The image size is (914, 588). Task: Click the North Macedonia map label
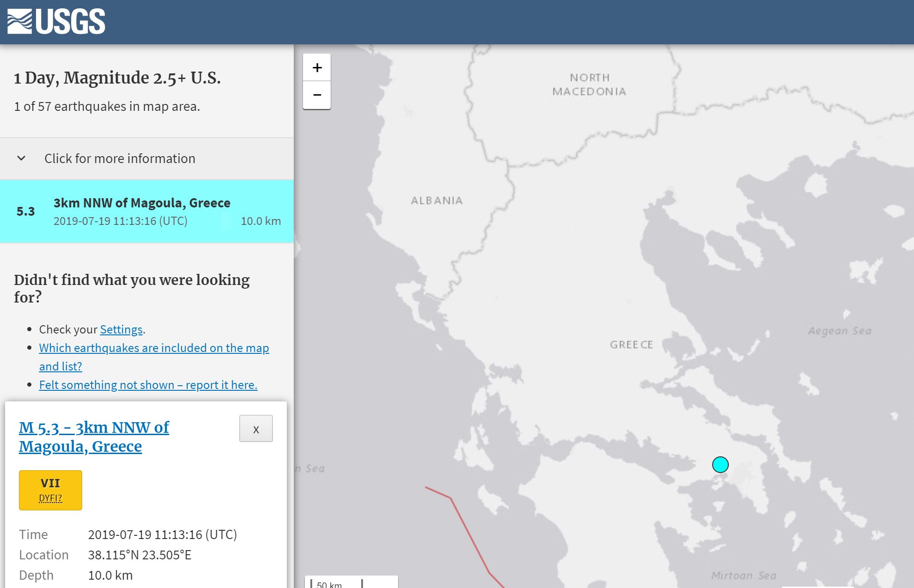pos(589,85)
